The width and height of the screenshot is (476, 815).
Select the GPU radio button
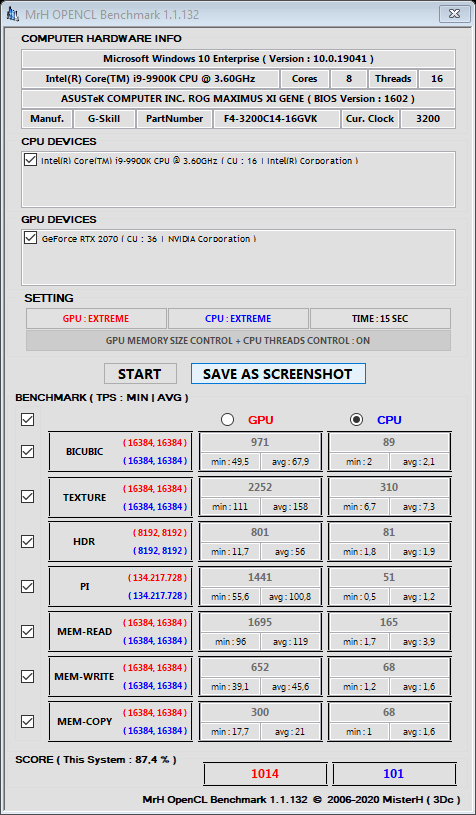[227, 420]
